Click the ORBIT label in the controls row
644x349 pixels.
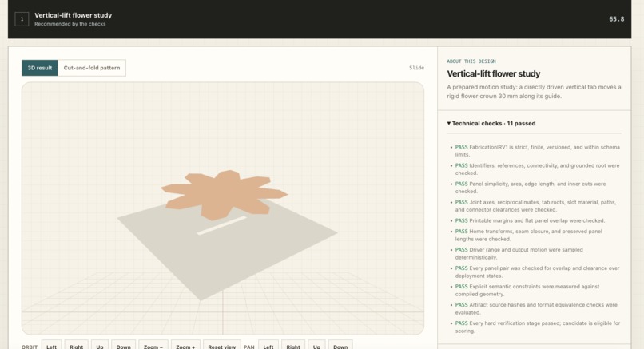click(30, 347)
